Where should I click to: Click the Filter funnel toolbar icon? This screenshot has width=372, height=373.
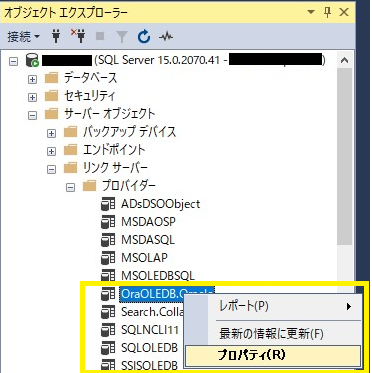tap(122, 37)
